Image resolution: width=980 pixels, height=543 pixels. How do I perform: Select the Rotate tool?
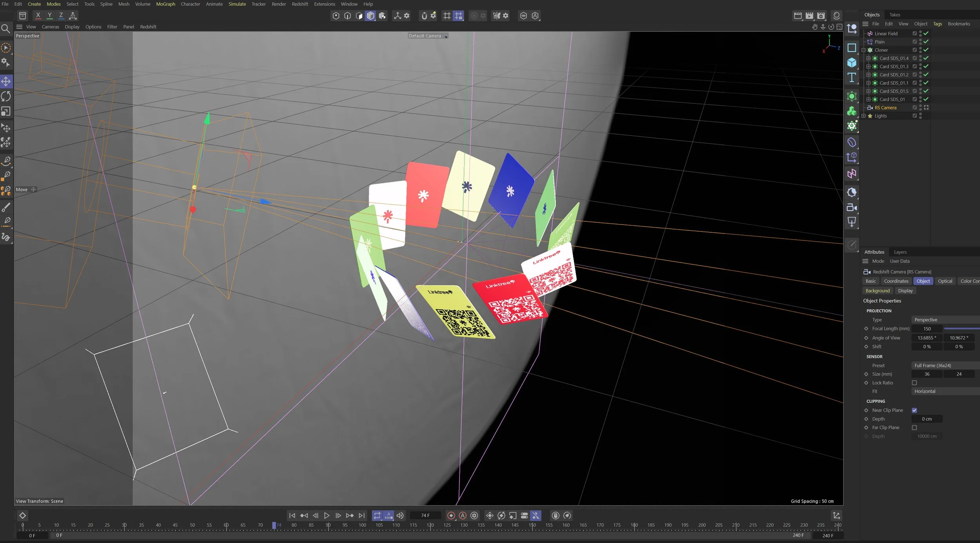6,96
